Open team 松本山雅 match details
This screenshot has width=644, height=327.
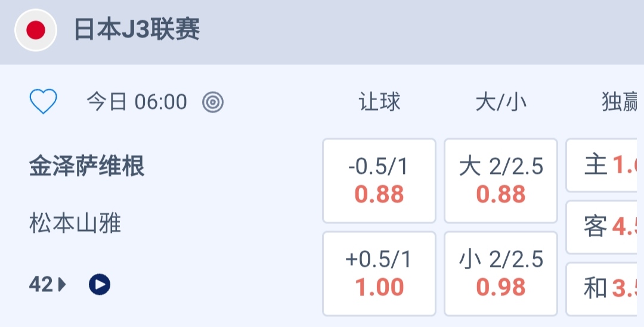coord(75,224)
